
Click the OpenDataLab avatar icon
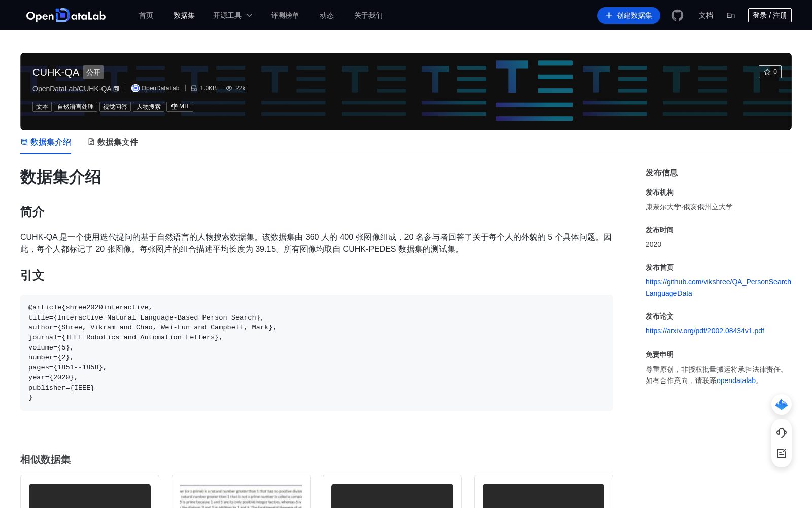point(136,88)
